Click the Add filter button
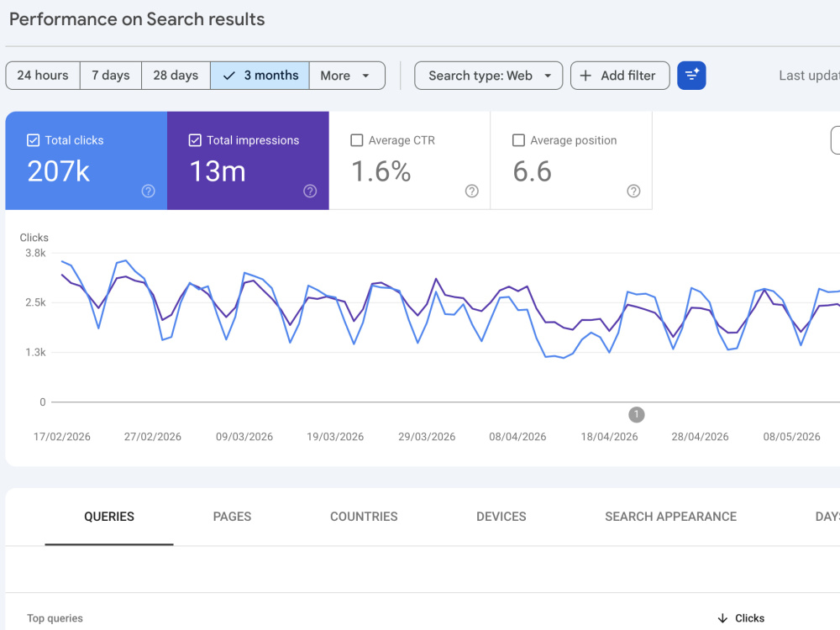The image size is (840, 630). click(620, 76)
